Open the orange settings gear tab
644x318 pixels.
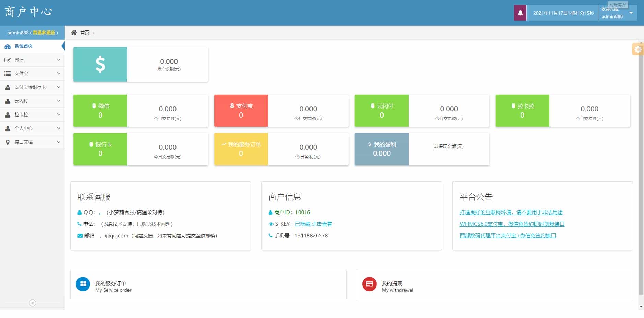pos(637,49)
